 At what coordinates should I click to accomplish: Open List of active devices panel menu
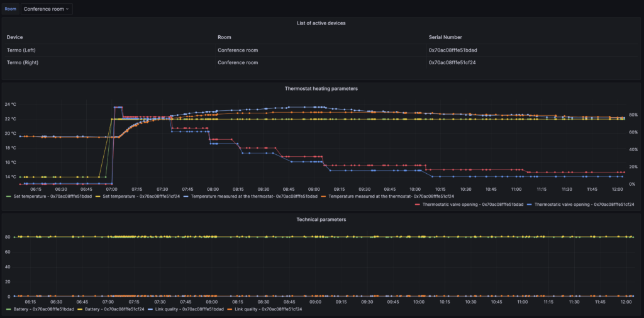(x=321, y=23)
